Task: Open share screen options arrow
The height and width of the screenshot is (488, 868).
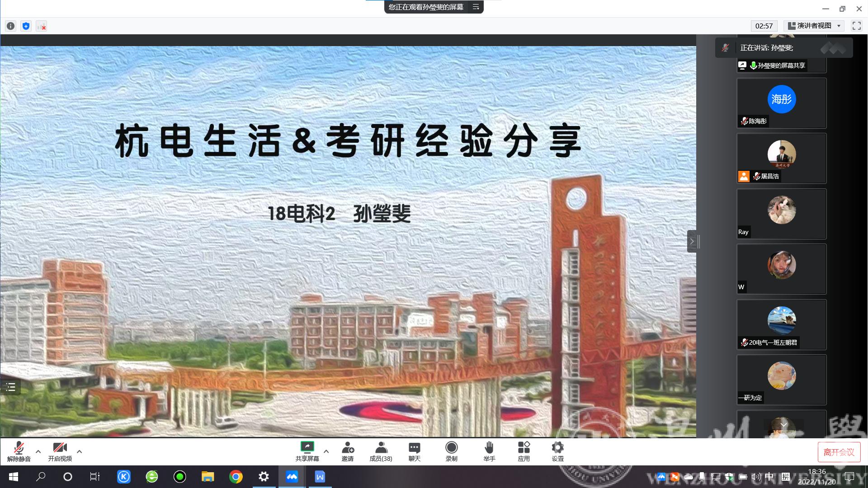Action: coord(326,451)
